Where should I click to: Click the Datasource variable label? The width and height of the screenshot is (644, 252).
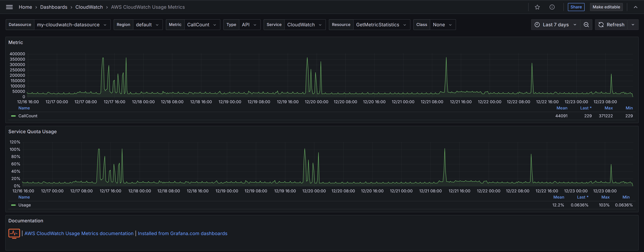coord(20,25)
